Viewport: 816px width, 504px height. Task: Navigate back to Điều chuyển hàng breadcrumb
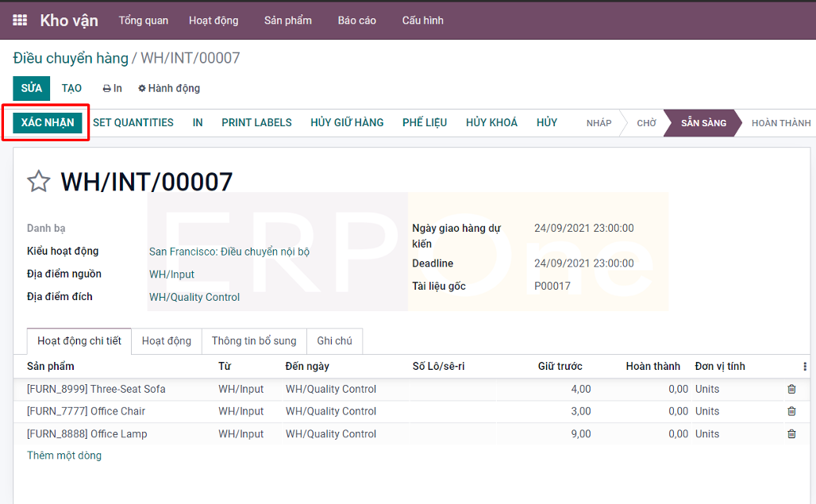click(71, 58)
